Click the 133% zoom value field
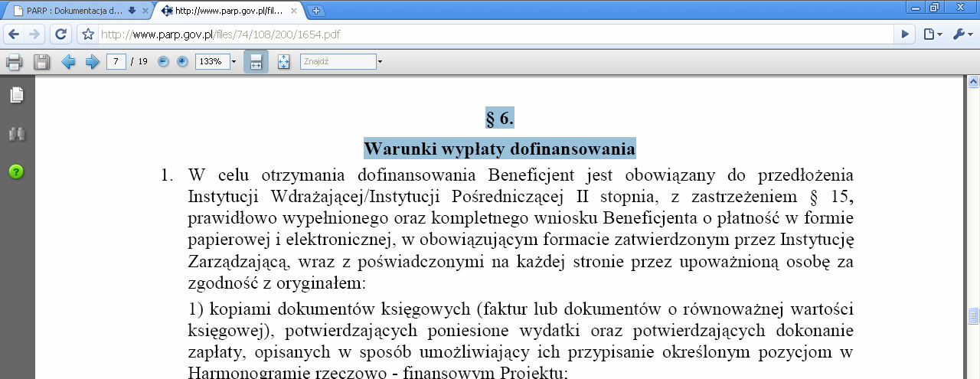Image resolution: width=980 pixels, height=379 pixels. pyautogui.click(x=212, y=61)
